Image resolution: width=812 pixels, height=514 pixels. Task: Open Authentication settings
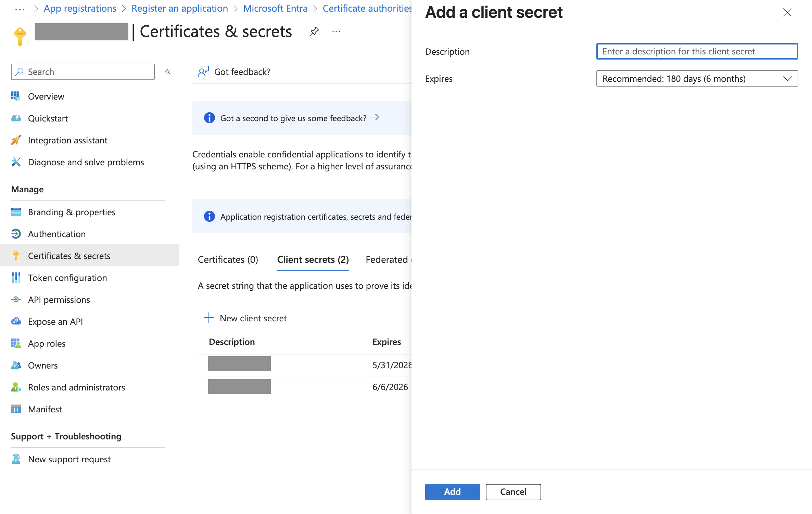pos(57,234)
